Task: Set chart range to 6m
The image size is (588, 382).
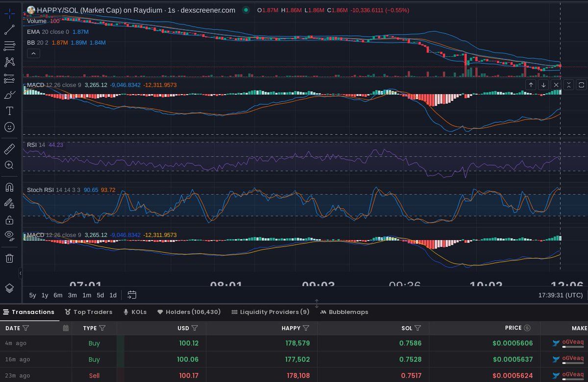Action: click(x=58, y=295)
